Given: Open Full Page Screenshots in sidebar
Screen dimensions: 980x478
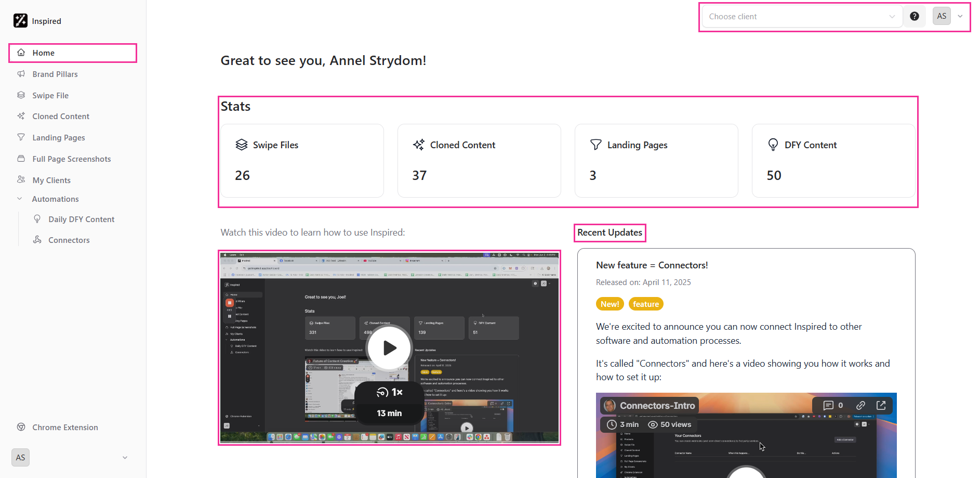Looking at the screenshot, I should coord(73,159).
